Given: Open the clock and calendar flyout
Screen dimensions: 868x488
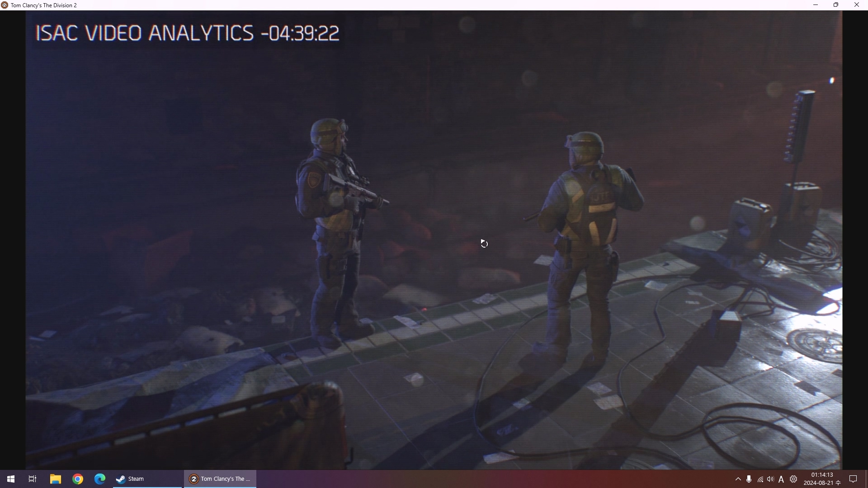Looking at the screenshot, I should 822,479.
